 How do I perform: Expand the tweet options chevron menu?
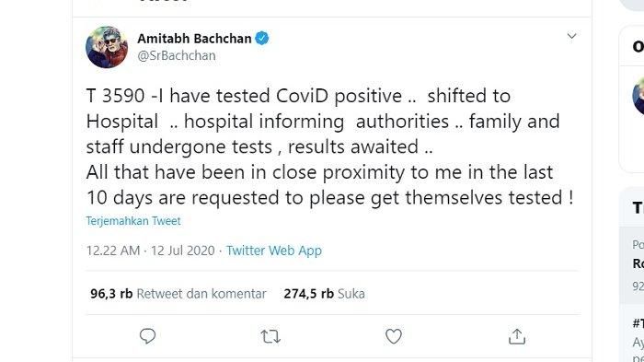coord(571,36)
